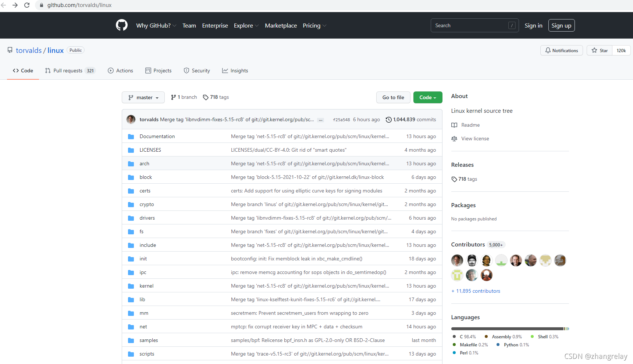The width and height of the screenshot is (633, 364).
Task: Focus the GitHub Search field
Action: pyautogui.click(x=474, y=25)
